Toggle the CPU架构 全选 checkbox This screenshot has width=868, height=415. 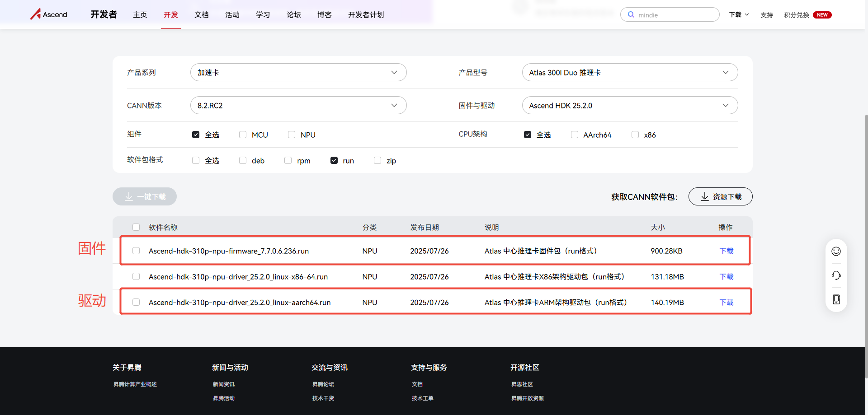click(x=528, y=135)
